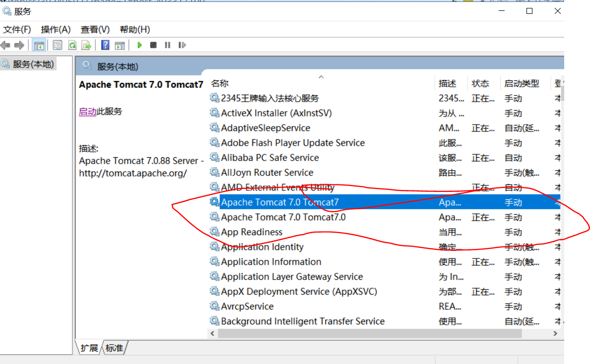590x364 pixels.
Task: Click the Forward arrow toolbar icon
Action: [x=19, y=46]
